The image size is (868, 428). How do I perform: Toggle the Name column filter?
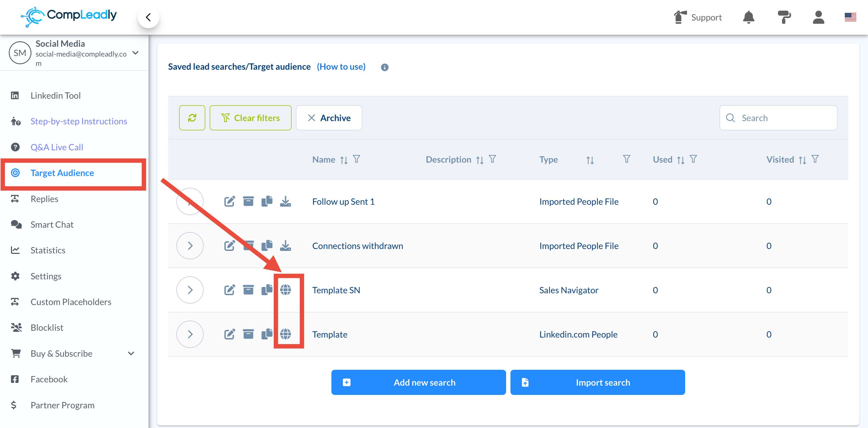coord(356,159)
